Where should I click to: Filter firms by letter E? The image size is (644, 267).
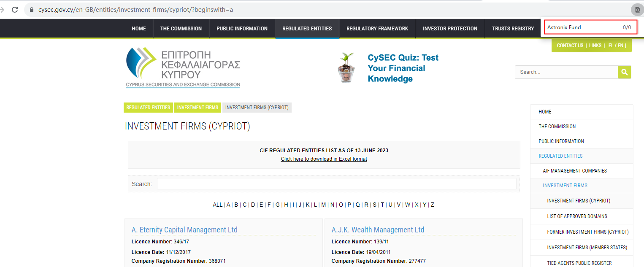(261, 205)
